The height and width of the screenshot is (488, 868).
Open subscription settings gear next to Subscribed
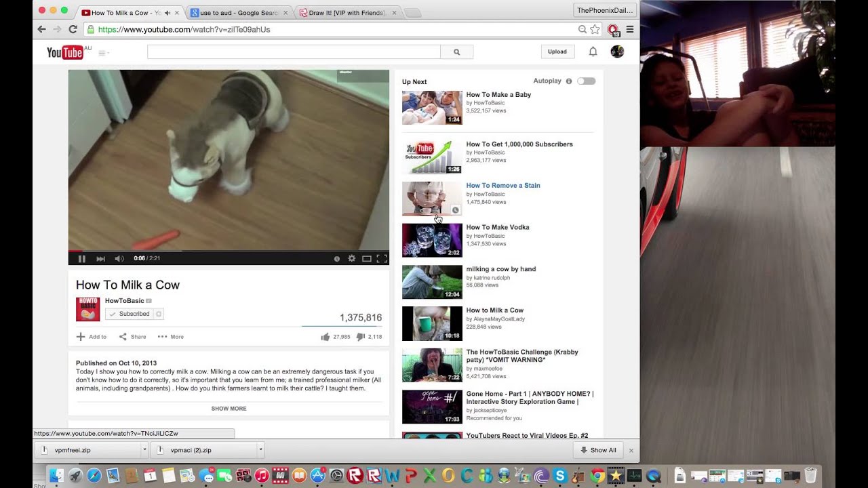159,314
